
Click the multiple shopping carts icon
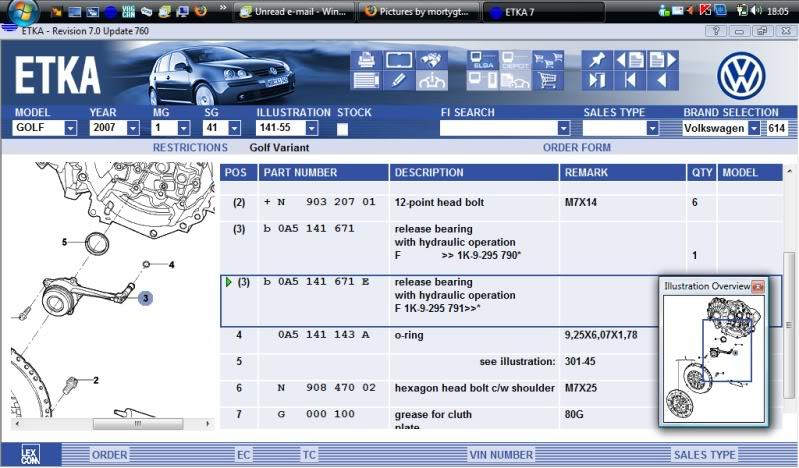coord(548,60)
